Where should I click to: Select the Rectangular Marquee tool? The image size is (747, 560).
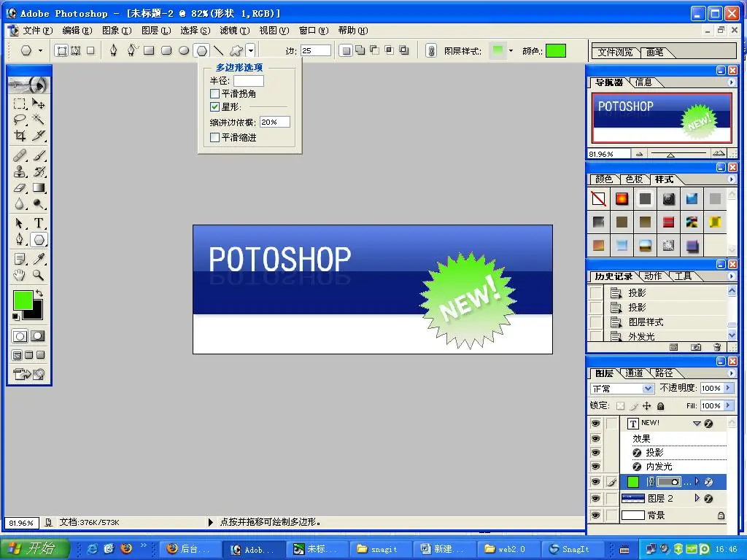(x=20, y=104)
